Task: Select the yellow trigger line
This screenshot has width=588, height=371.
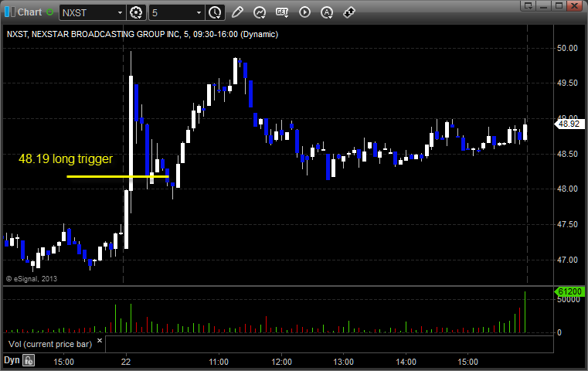Action: point(117,176)
